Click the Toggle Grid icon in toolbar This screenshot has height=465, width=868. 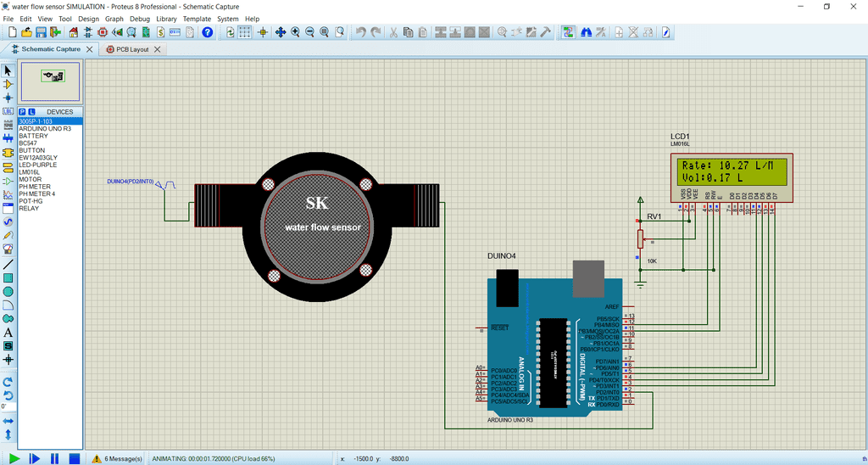pos(244,32)
